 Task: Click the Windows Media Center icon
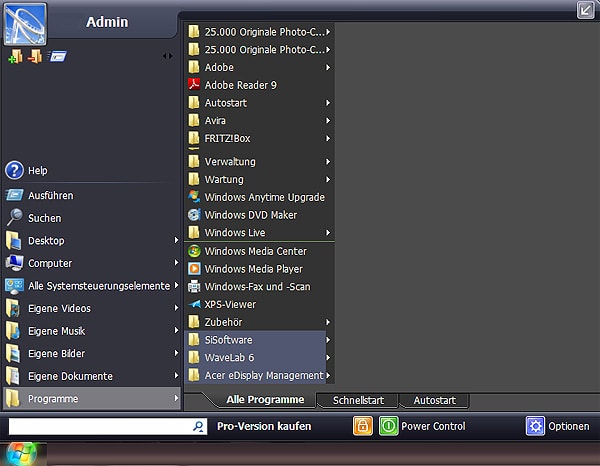tap(194, 251)
